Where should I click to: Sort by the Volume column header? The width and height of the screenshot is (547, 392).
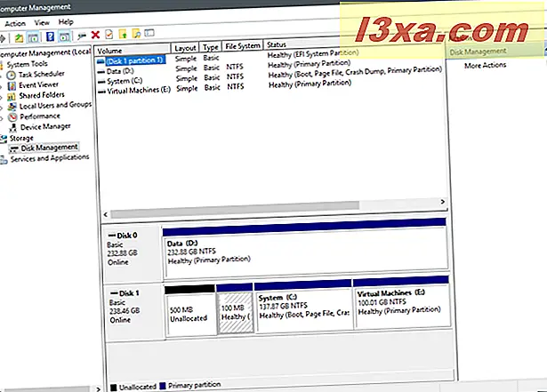pyautogui.click(x=133, y=50)
